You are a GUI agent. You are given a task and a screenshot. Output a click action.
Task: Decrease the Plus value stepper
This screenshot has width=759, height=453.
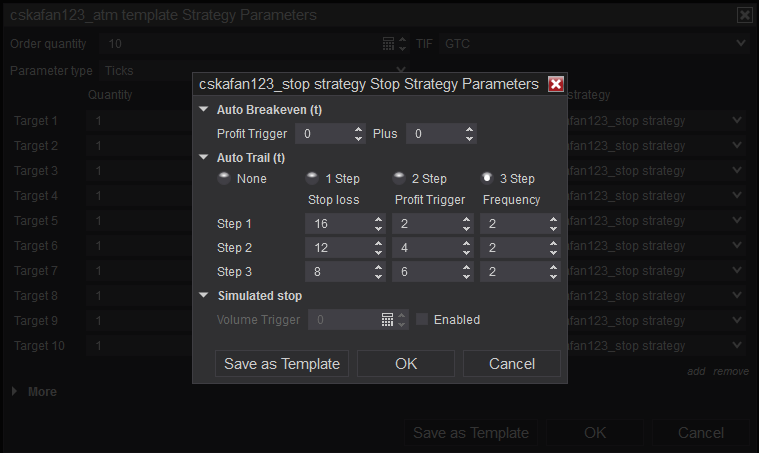click(469, 138)
